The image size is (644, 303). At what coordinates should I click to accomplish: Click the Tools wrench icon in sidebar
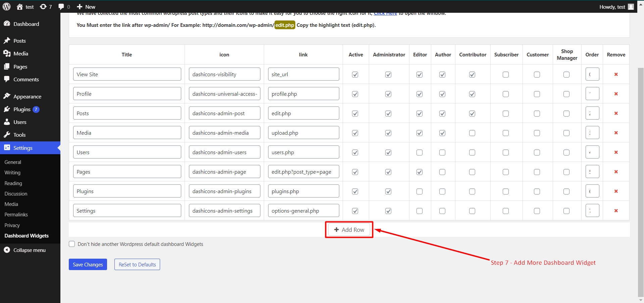tap(7, 135)
